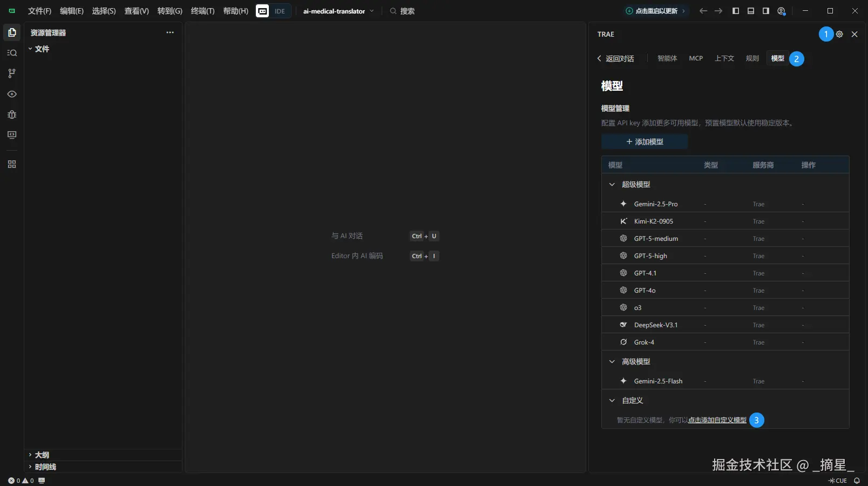
Task: Open the 选择(S) menu
Action: [104, 11]
